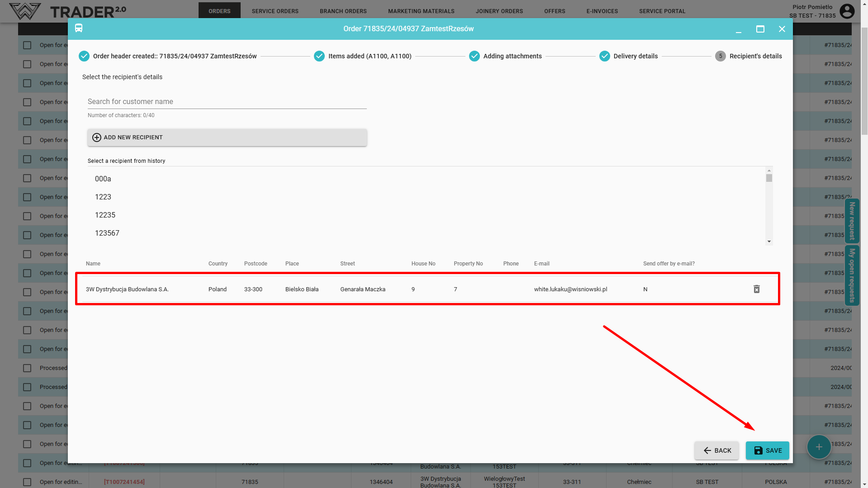
Task: Switch to the Service Orders tab
Action: point(275,11)
